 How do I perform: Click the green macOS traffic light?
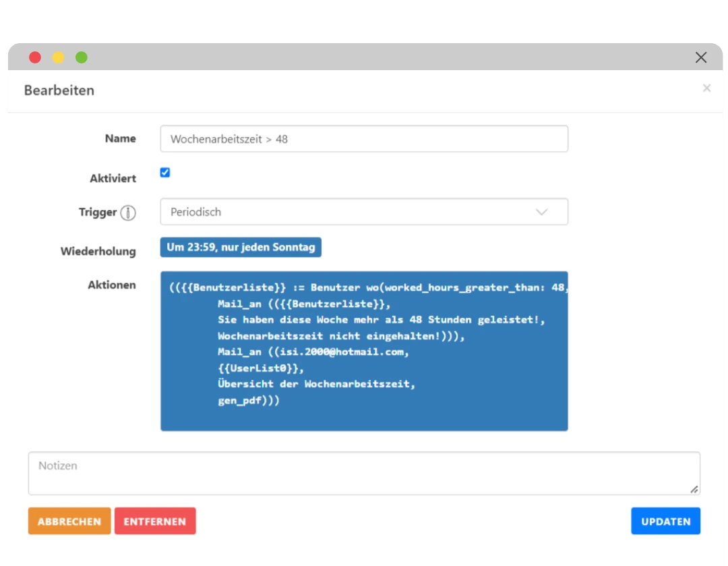click(81, 57)
